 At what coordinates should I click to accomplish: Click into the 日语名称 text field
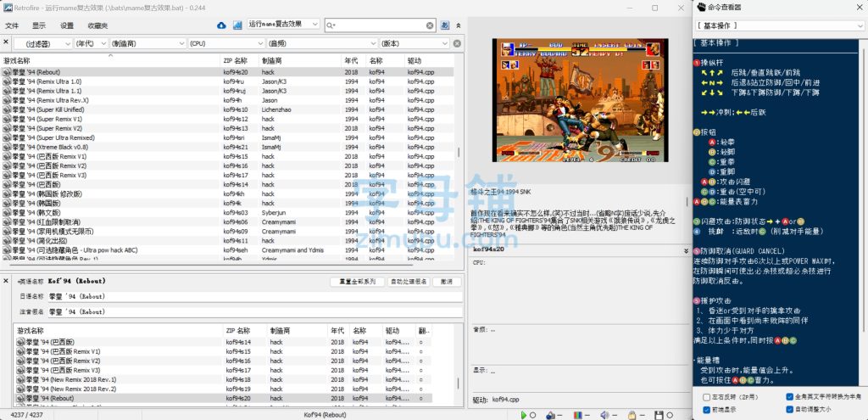click(x=255, y=296)
